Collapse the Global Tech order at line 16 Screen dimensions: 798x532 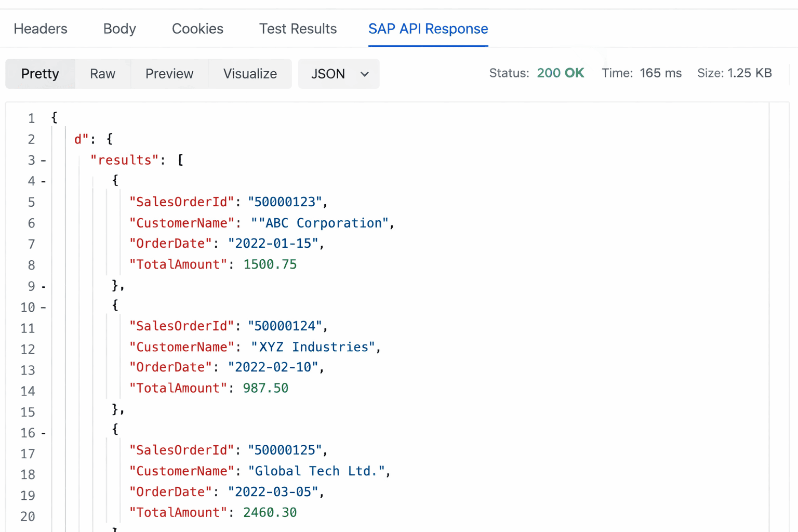pos(43,433)
